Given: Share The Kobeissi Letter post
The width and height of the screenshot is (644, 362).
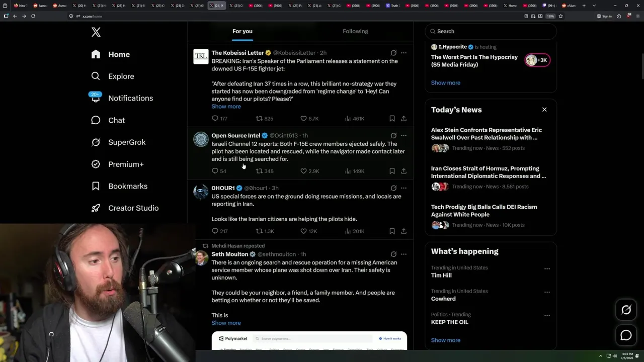Looking at the screenshot, I should coord(404,119).
